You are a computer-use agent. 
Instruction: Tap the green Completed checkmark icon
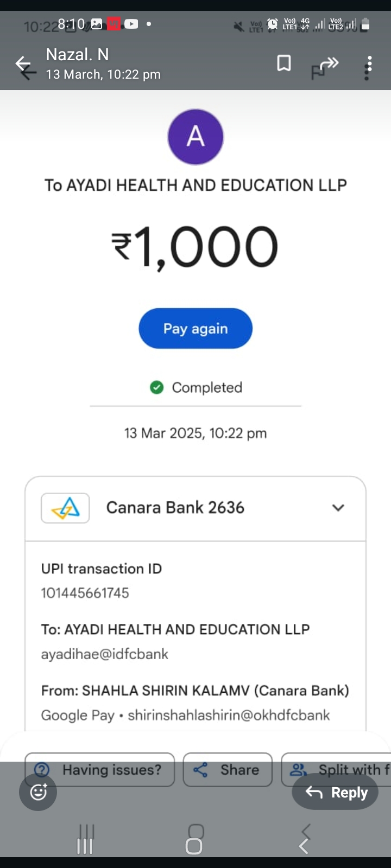[156, 387]
